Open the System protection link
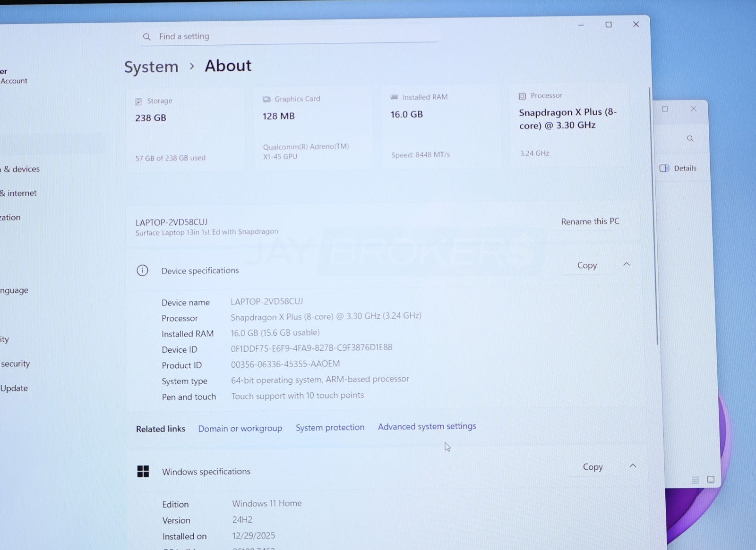Image resolution: width=756 pixels, height=550 pixels. (330, 427)
